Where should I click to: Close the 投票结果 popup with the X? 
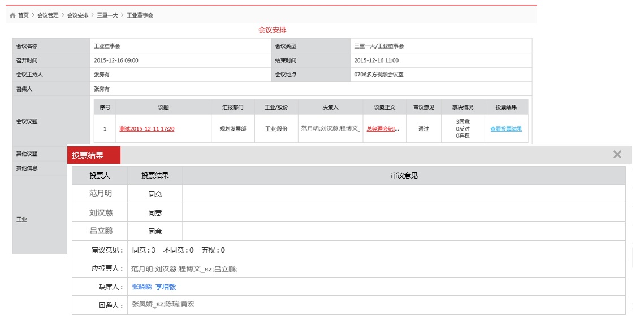[617, 154]
